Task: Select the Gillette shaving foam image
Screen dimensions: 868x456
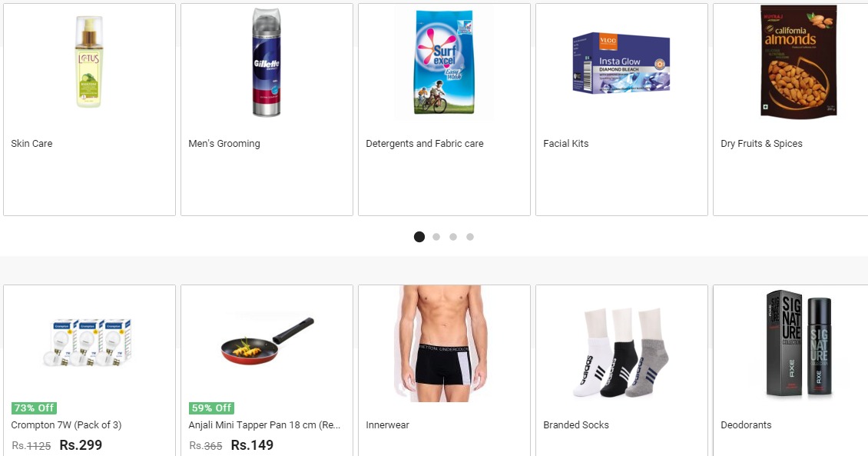Action: coord(267,62)
